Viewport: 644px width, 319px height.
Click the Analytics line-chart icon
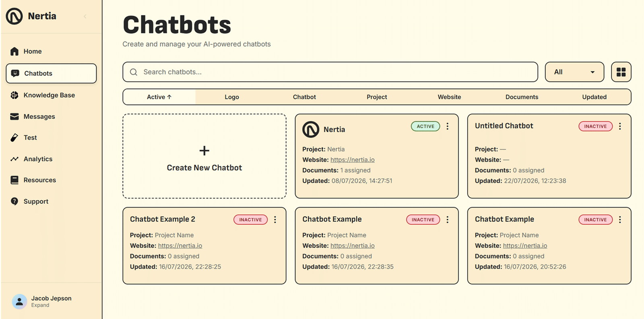click(14, 159)
